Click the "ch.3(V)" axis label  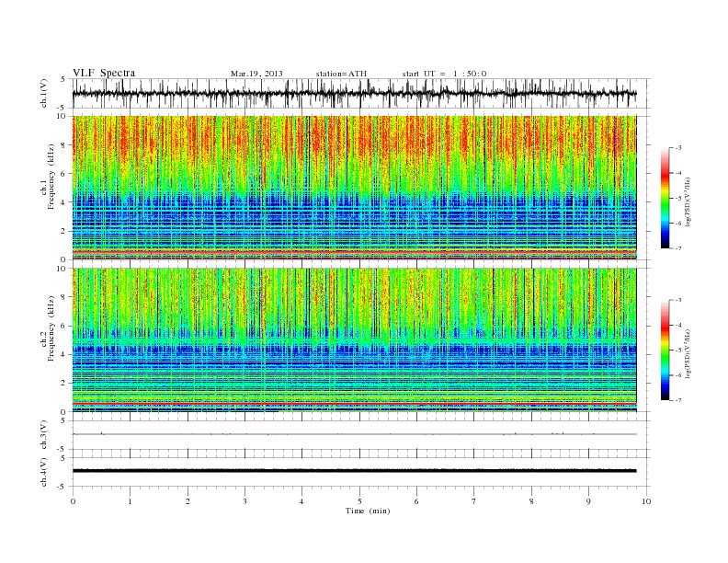click(43, 435)
